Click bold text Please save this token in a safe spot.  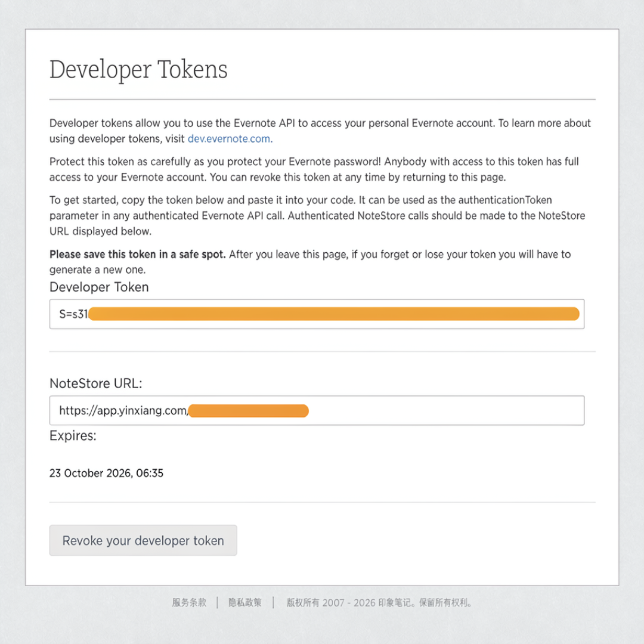pyautogui.click(x=138, y=255)
